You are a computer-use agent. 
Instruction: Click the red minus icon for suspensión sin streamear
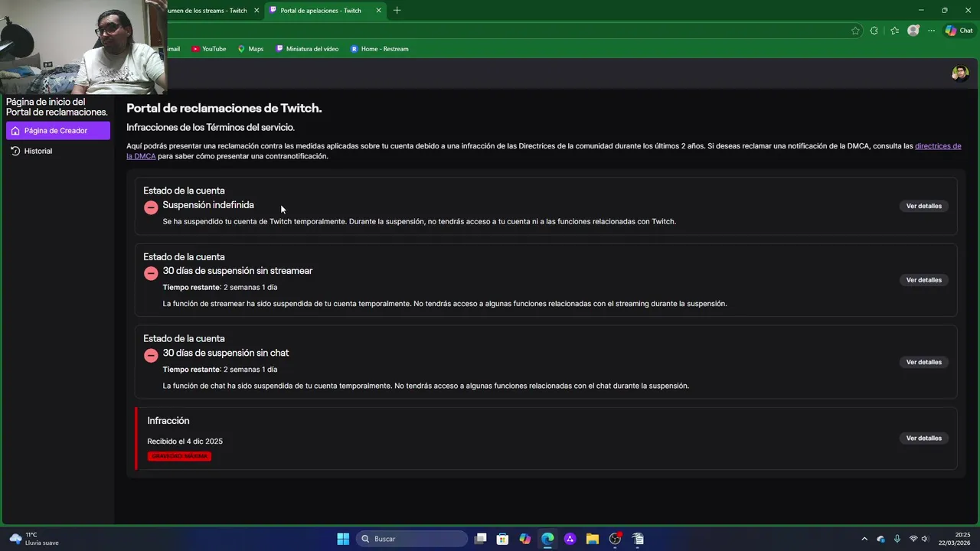point(151,273)
